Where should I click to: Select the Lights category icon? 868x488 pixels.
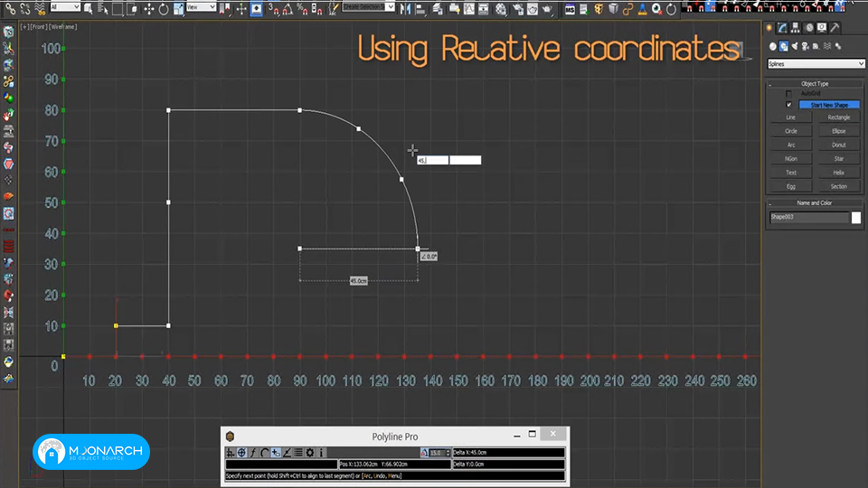coord(795,46)
